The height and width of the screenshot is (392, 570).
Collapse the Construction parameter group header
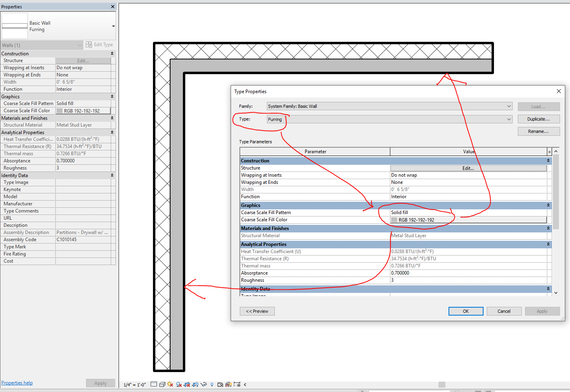coord(548,160)
